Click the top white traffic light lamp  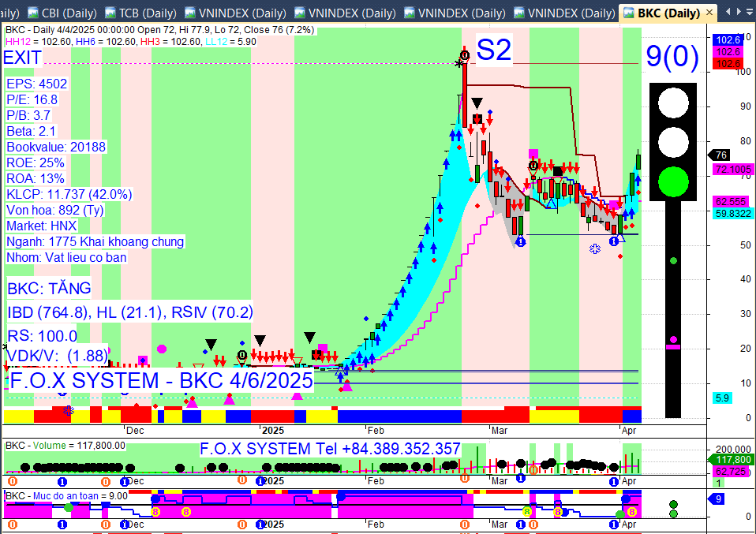pyautogui.click(x=673, y=103)
